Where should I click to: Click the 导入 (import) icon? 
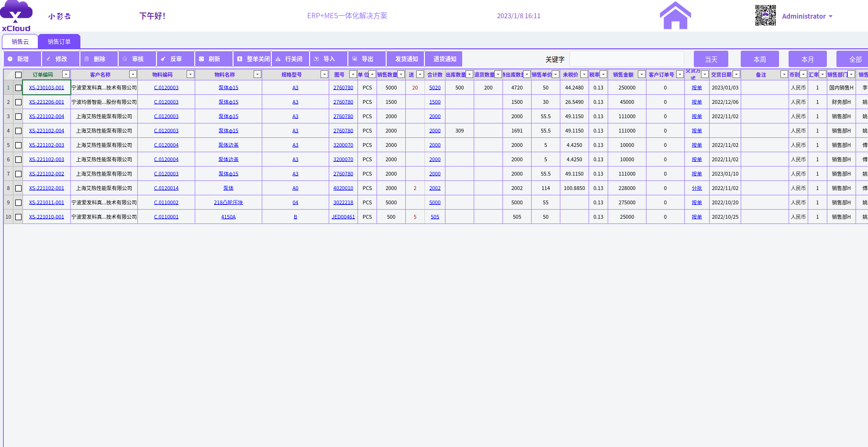pos(316,59)
